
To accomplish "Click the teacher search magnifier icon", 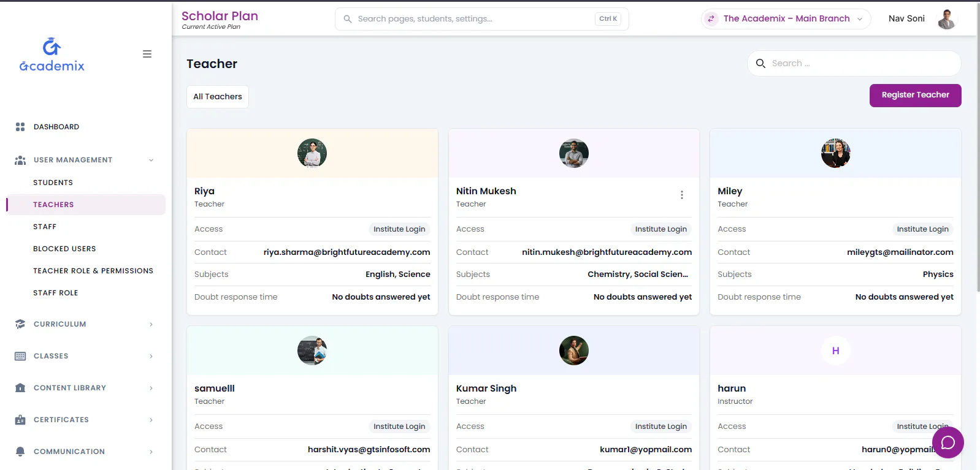I will click(x=761, y=63).
